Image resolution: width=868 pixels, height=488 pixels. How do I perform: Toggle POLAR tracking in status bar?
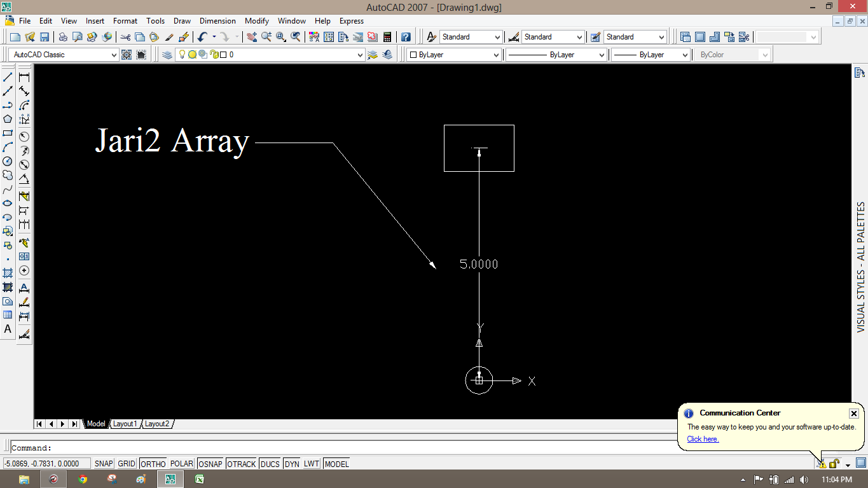click(x=182, y=464)
